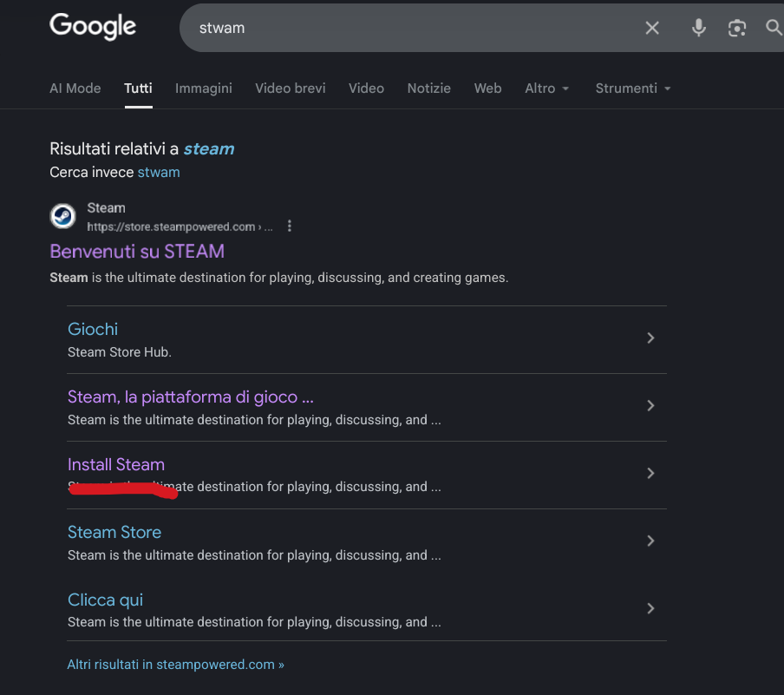Clear search text with the X icon
Viewport: 784px width, 695px height.
pyautogui.click(x=652, y=28)
